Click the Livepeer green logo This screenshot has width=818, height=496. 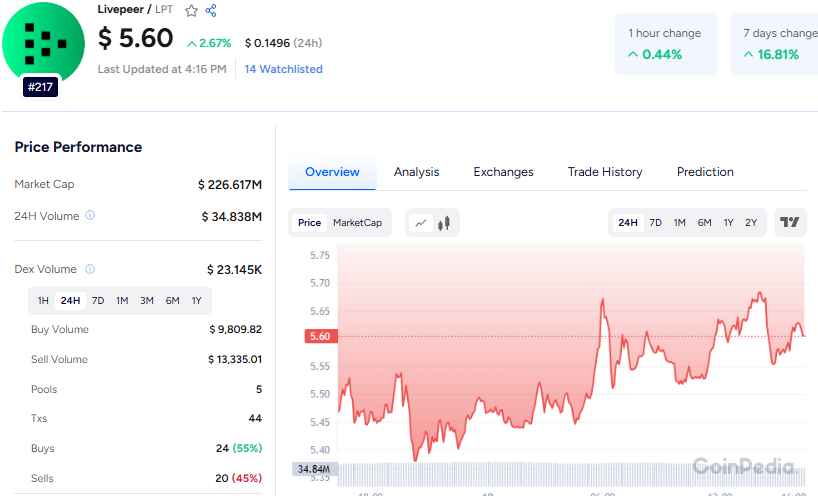43,44
